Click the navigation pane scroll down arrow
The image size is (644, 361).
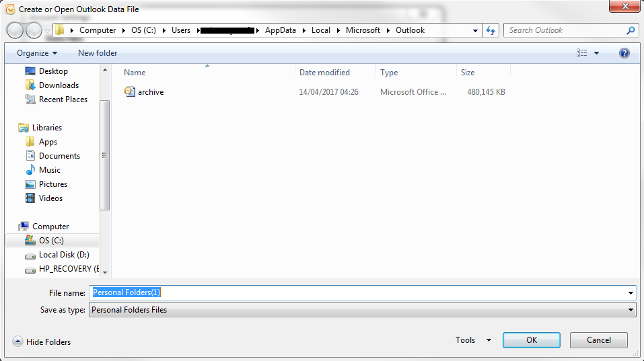(105, 272)
